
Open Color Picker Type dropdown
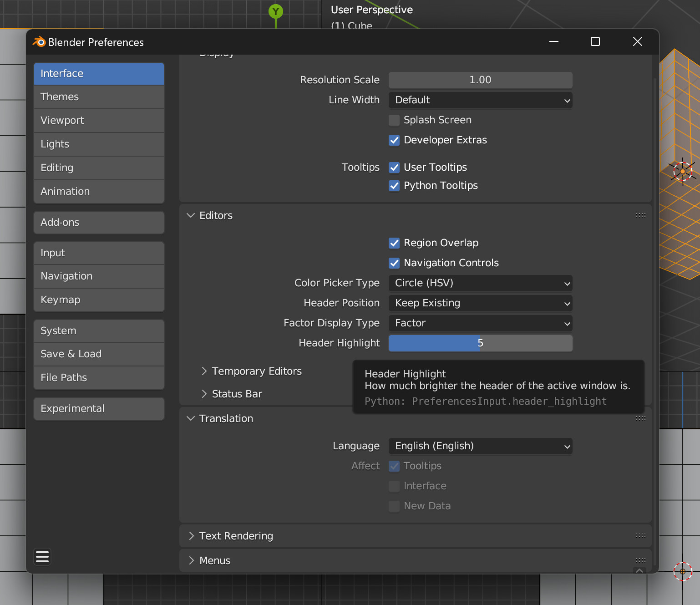480,283
